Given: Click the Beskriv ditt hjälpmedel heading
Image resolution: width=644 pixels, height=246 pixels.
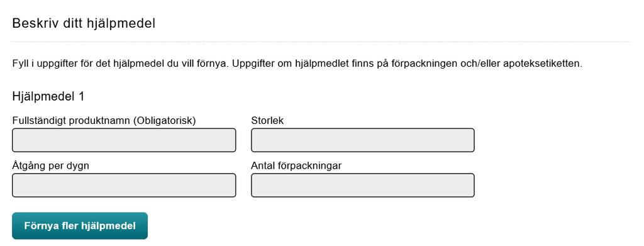Looking at the screenshot, I should pos(84,23).
